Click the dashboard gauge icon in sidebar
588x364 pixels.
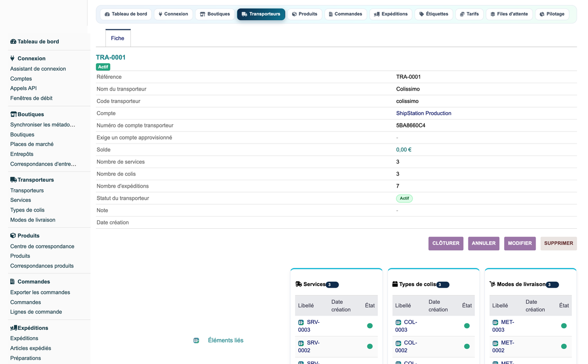coord(13,42)
